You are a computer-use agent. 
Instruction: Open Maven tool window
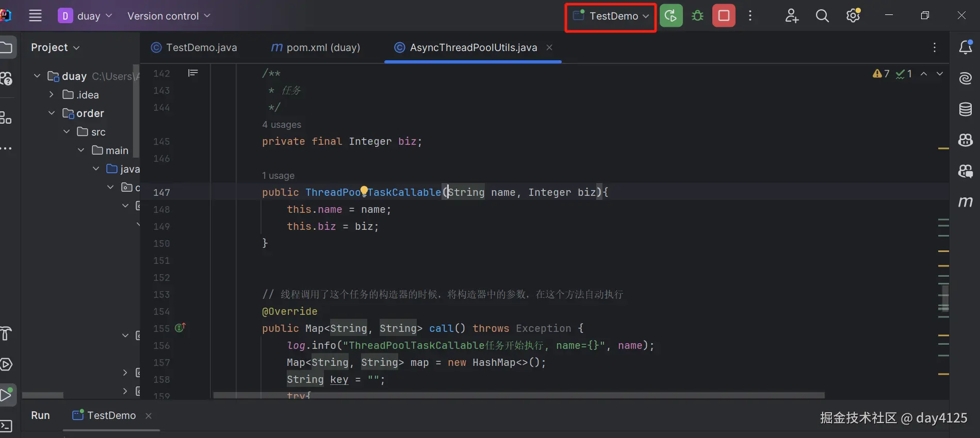click(x=966, y=202)
